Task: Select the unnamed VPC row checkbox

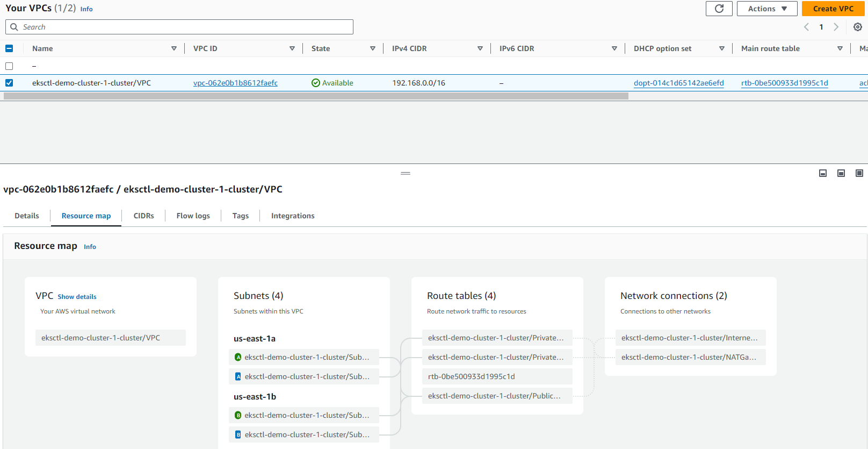Action: pyautogui.click(x=9, y=66)
